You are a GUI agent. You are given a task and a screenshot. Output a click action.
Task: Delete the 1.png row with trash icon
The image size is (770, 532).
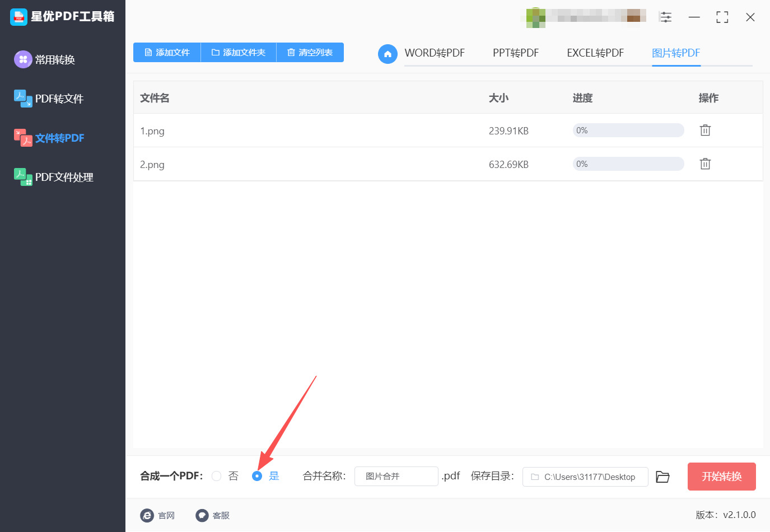pos(705,130)
